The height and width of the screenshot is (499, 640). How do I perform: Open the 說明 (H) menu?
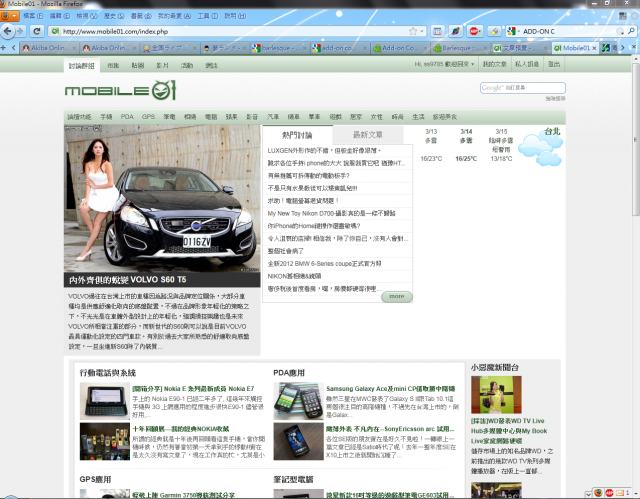coord(235,16)
